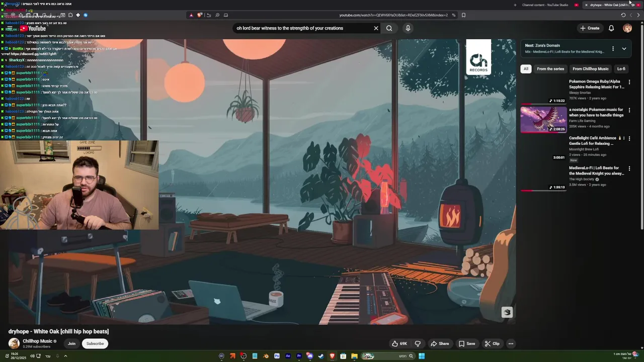Open options for MedievaLo-Fi video
The height and width of the screenshot is (362, 644).
[629, 168]
